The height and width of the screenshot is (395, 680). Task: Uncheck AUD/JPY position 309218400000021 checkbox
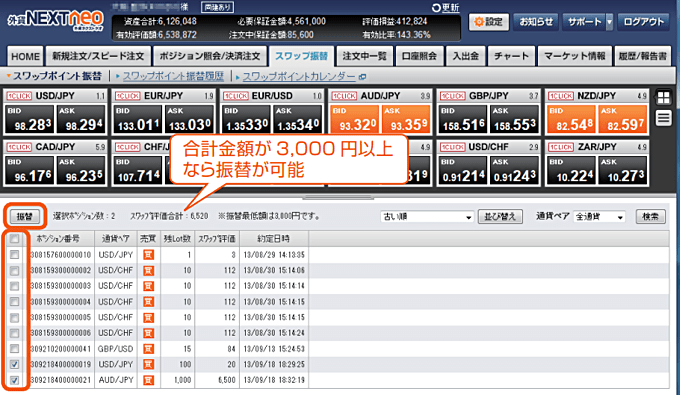click(15, 380)
